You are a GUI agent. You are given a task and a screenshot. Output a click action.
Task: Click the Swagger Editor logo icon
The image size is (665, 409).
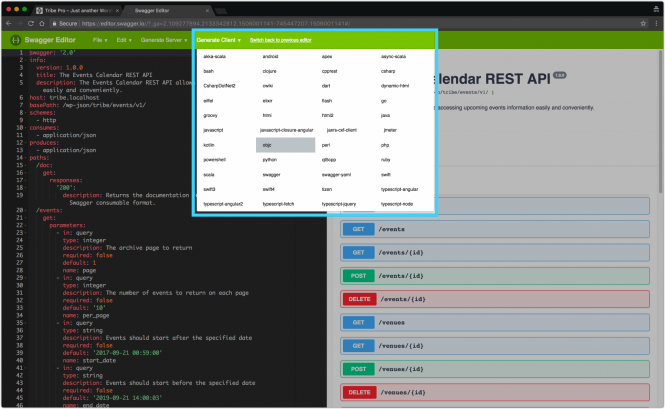coord(15,40)
